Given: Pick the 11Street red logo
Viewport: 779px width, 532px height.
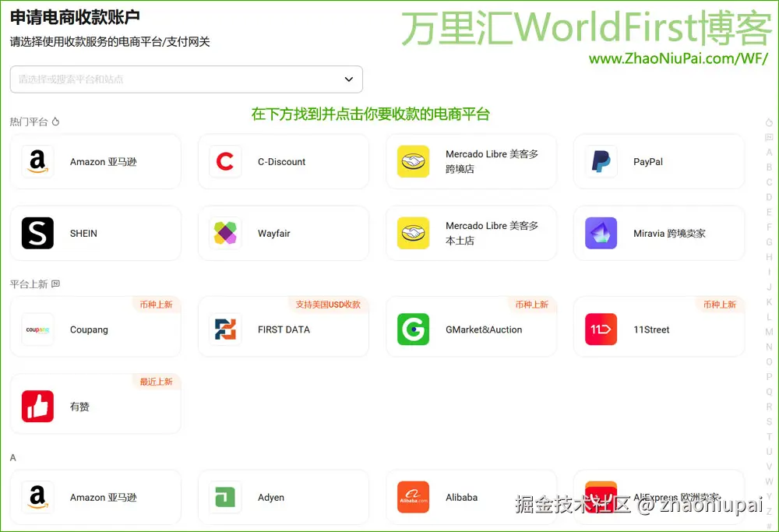Looking at the screenshot, I should point(601,329).
